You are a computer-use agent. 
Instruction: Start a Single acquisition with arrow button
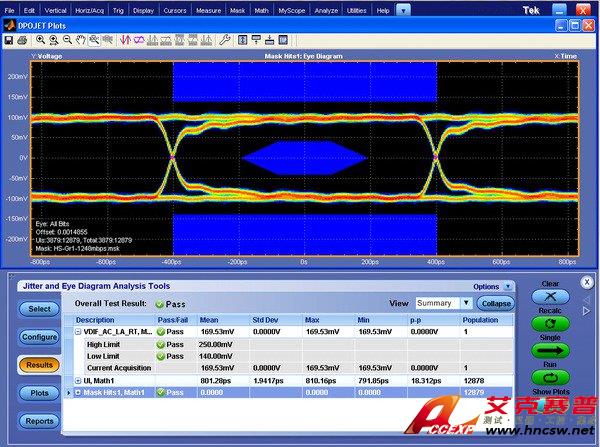[x=550, y=349]
